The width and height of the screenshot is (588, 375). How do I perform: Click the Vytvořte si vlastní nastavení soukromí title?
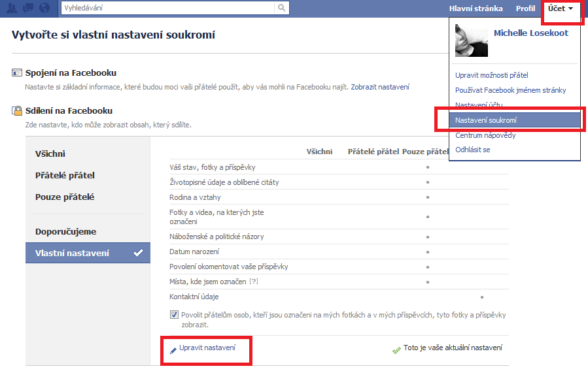click(113, 35)
